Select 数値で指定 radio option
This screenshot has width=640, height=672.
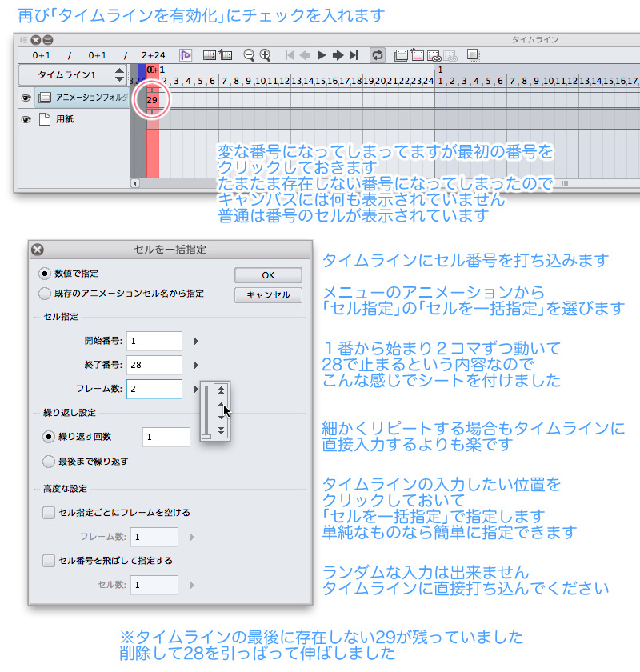(x=45, y=274)
